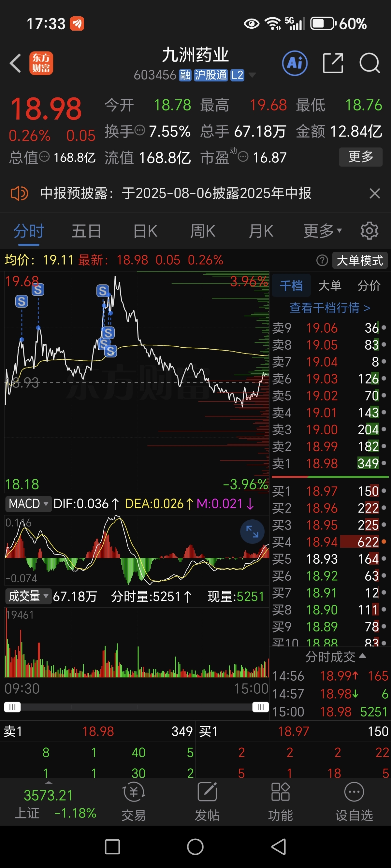This screenshot has height=868, width=391.
Task: Tap the 14:57 18.98 trade row
Action: click(330, 694)
